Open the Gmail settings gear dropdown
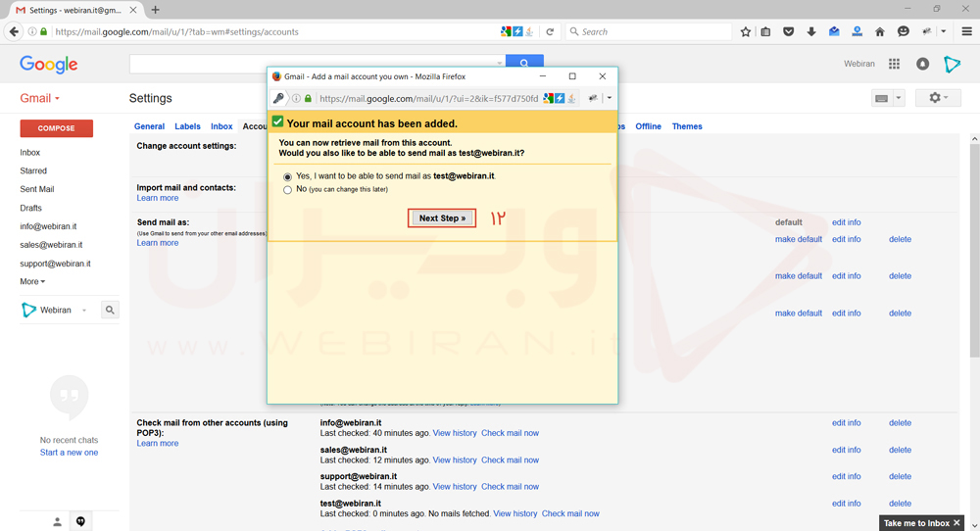980x531 pixels. (938, 98)
